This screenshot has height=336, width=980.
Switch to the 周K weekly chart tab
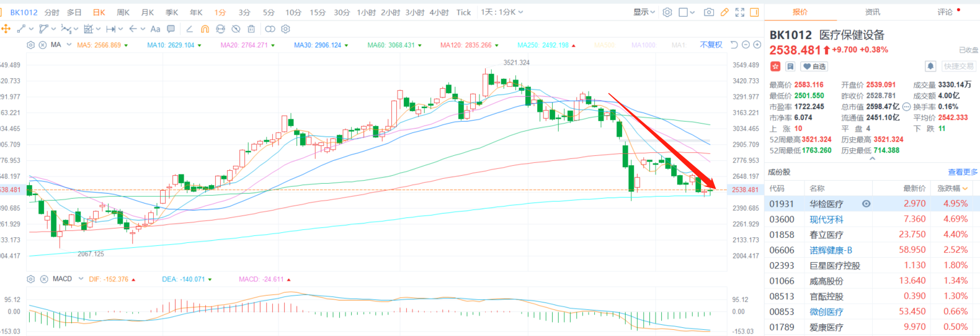(x=123, y=12)
